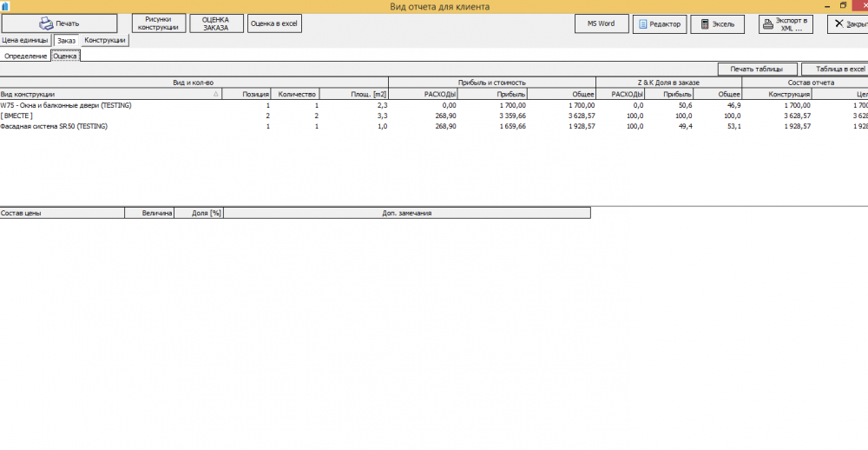Open ОЦЕНКА ЗАКАЗА button

point(216,23)
